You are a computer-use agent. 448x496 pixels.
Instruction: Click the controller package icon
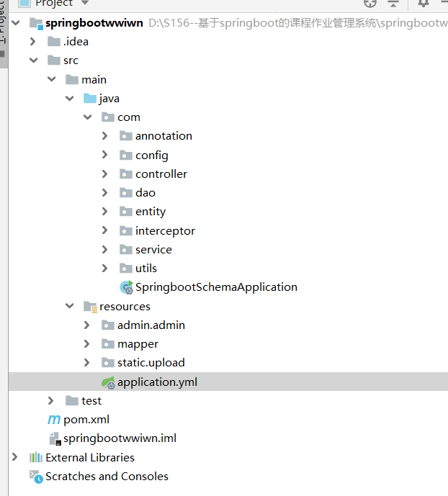(126, 173)
